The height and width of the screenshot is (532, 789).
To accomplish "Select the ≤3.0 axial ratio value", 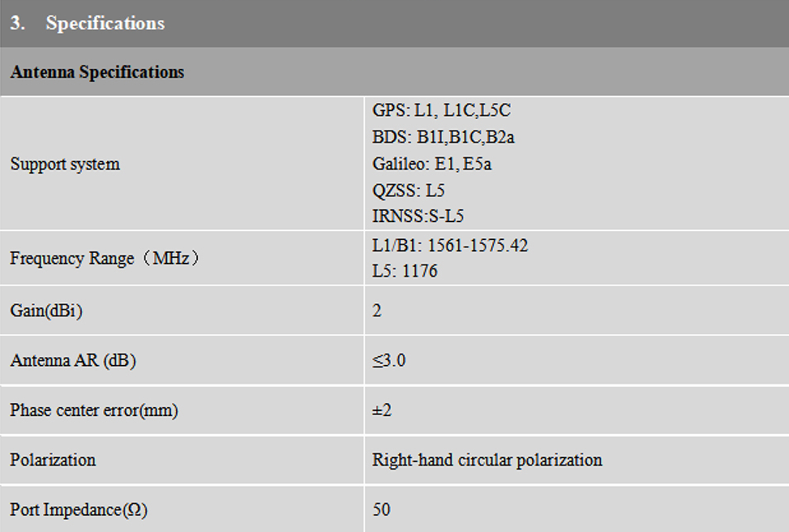I will coord(389,360).
